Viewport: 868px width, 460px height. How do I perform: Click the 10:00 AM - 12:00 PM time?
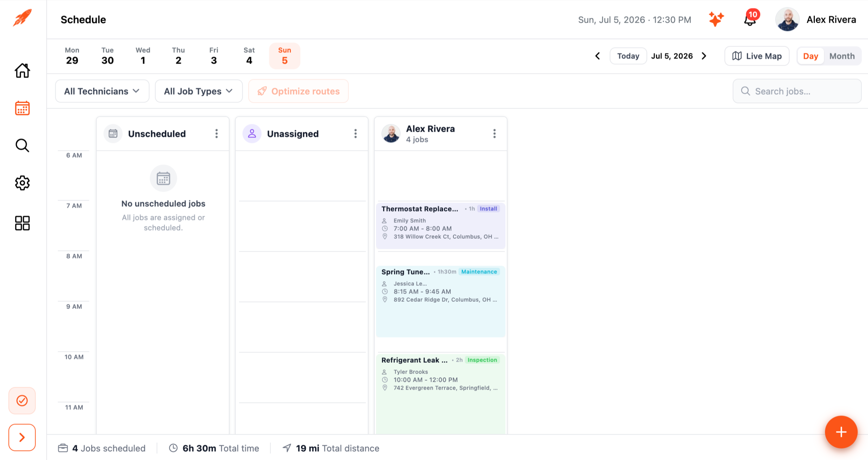(x=426, y=380)
